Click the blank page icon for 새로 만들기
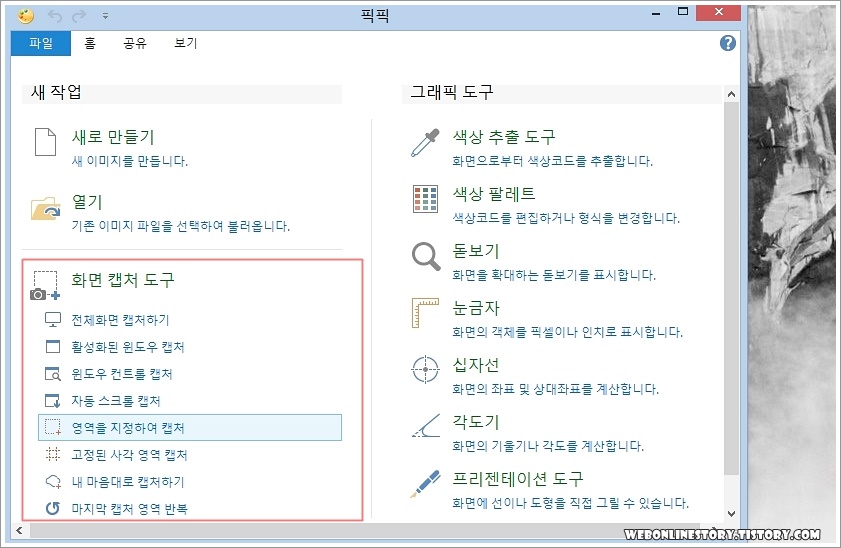841x548 pixels. 45,142
